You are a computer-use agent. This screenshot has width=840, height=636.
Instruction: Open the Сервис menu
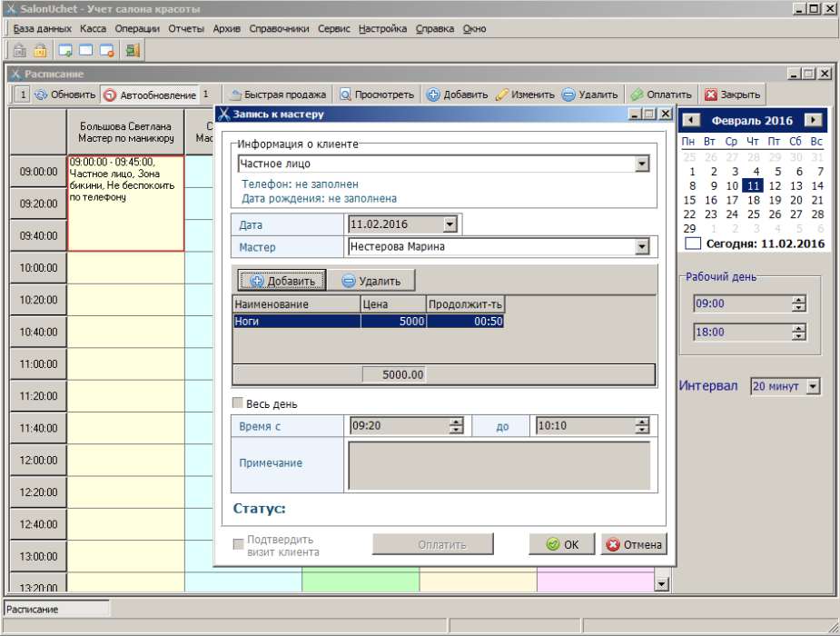pos(334,29)
